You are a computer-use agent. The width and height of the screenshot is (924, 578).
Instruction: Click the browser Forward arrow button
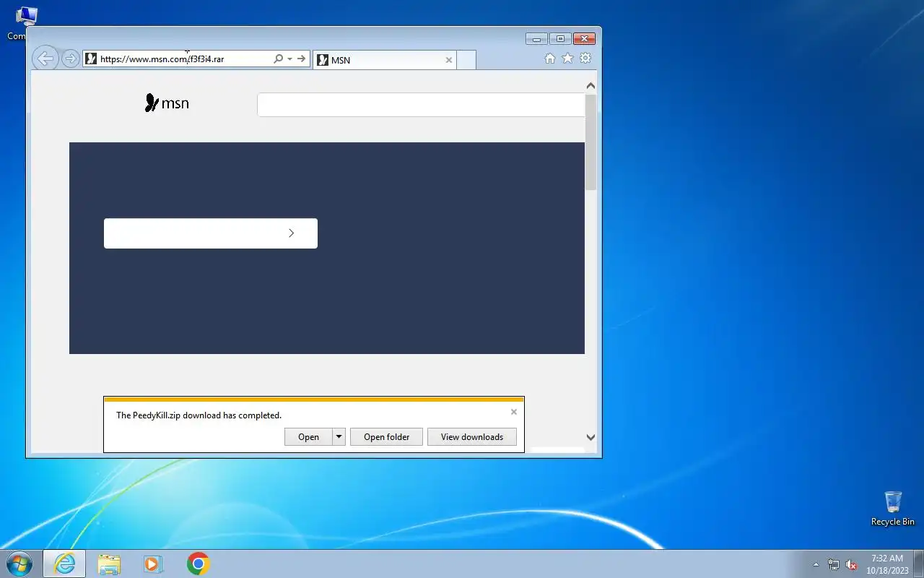point(70,59)
